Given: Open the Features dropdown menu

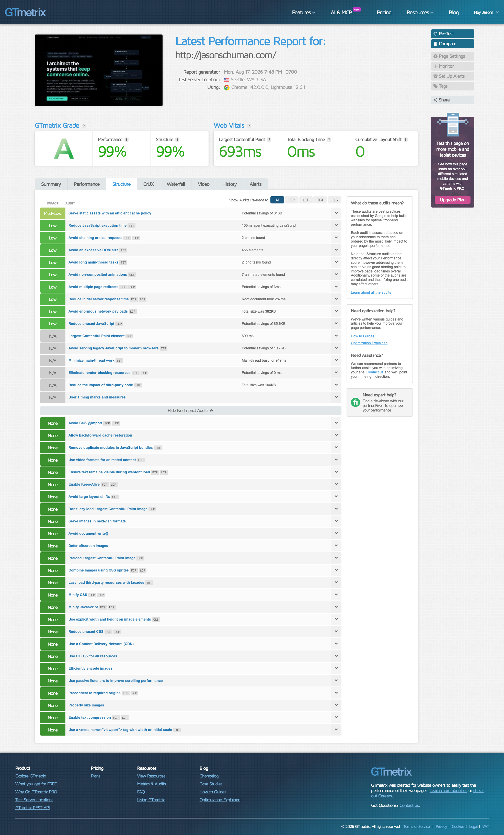Looking at the screenshot, I should click(x=304, y=13).
